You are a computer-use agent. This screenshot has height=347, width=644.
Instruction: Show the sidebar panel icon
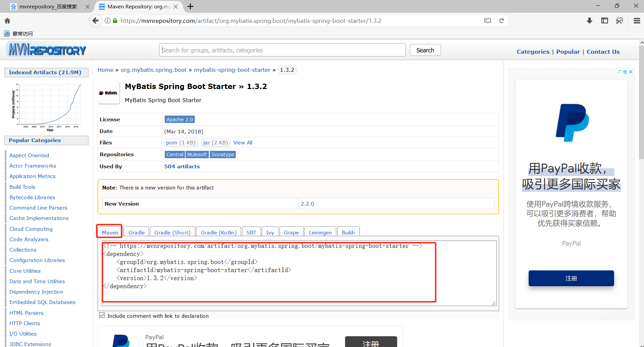605,20
